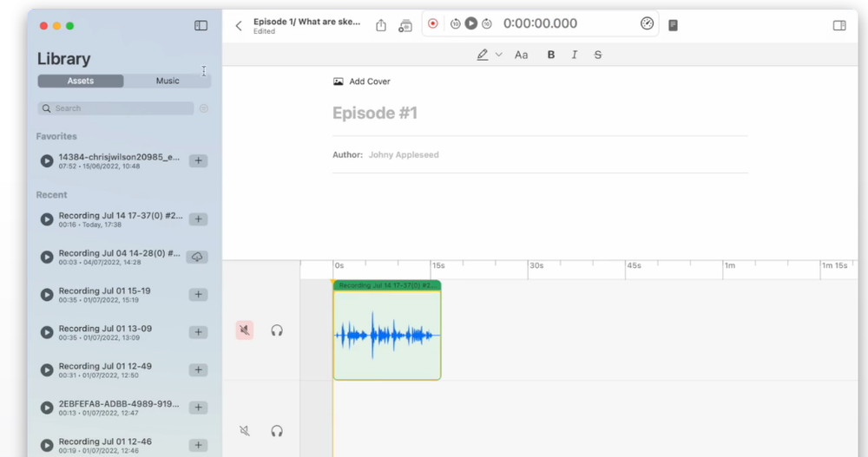This screenshot has height=457, width=868.
Task: Preview the 14384-chrisjwilson20985 favorite file
Action: pos(47,161)
